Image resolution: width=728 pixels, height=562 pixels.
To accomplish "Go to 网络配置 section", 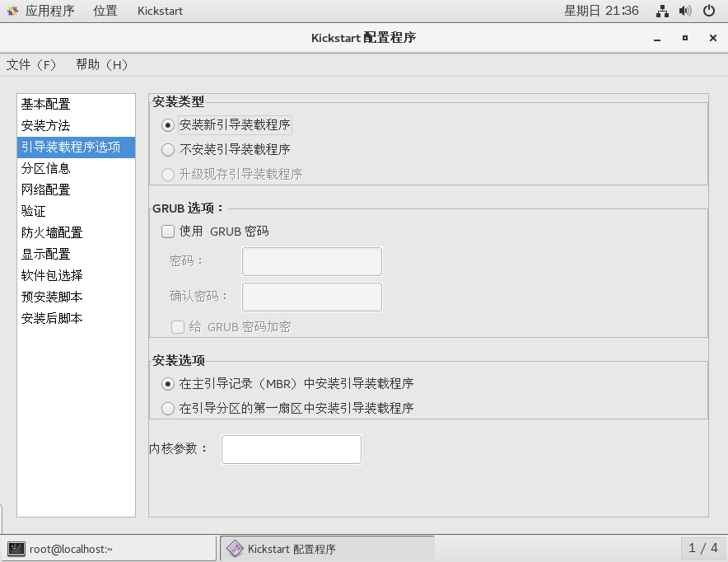I will coord(76,190).
